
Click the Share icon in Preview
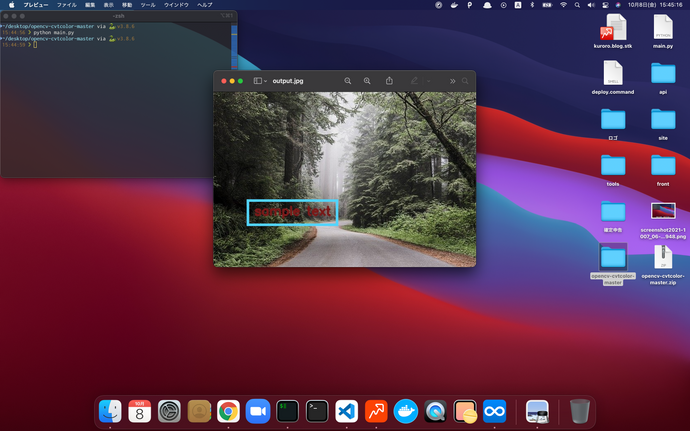tap(389, 81)
